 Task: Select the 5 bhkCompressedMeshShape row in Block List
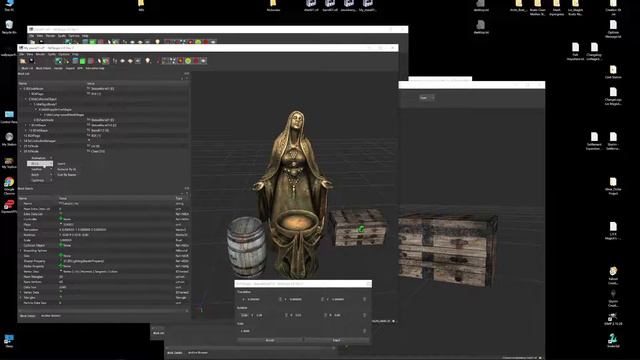click(x=104, y=115)
